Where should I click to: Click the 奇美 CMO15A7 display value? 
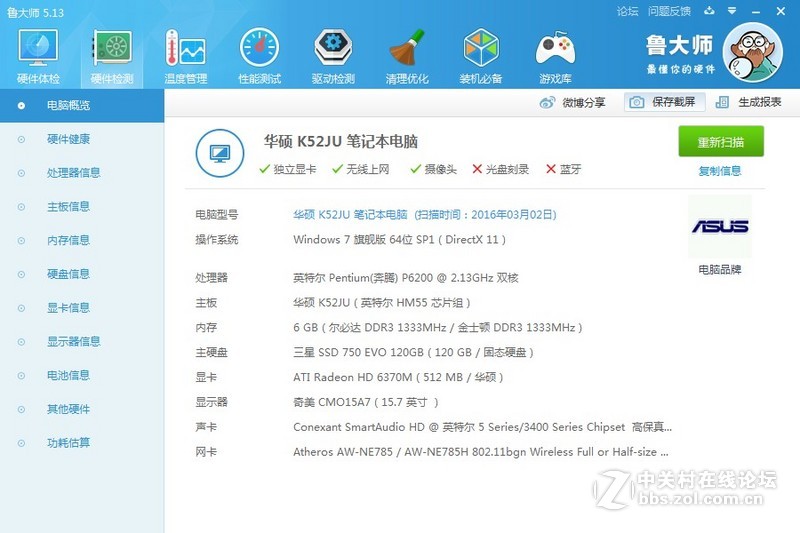click(366, 402)
